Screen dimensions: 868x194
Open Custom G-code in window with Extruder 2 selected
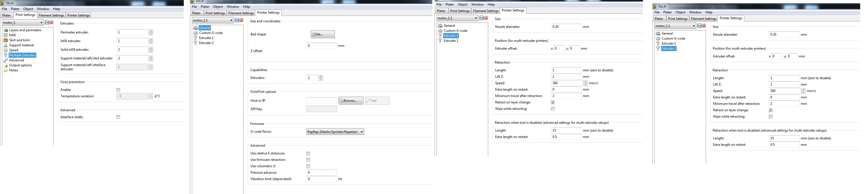673,38
